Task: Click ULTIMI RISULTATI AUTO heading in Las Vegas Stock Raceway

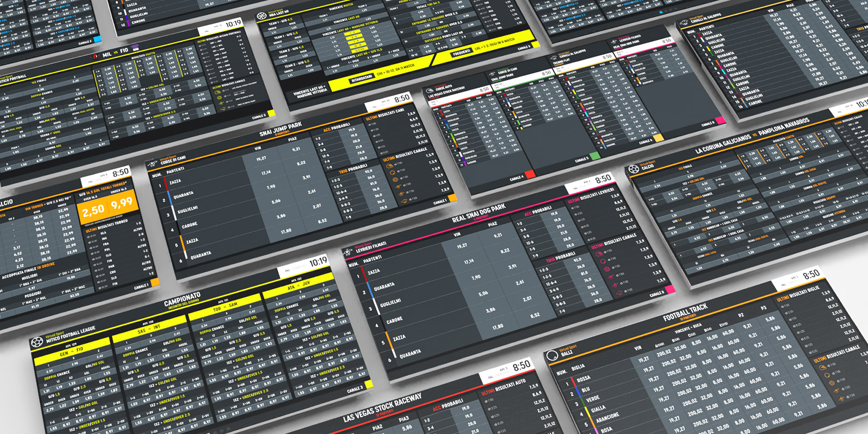Action: (x=503, y=388)
